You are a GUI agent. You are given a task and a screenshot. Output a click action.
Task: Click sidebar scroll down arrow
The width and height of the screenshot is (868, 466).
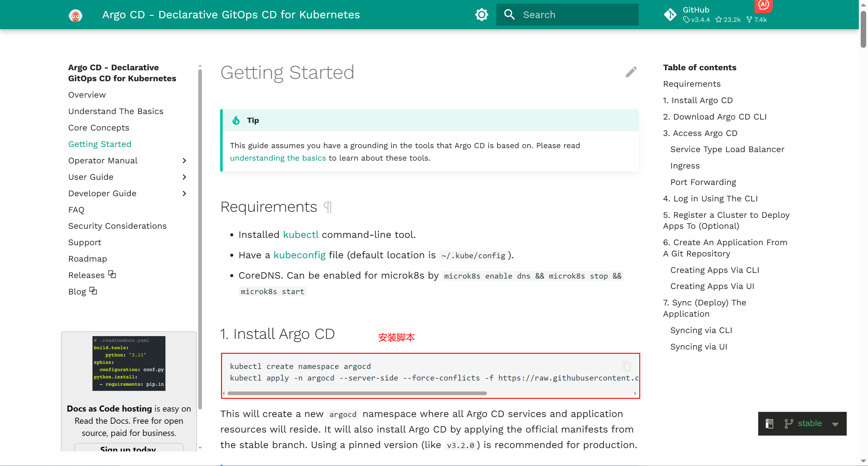[200, 448]
